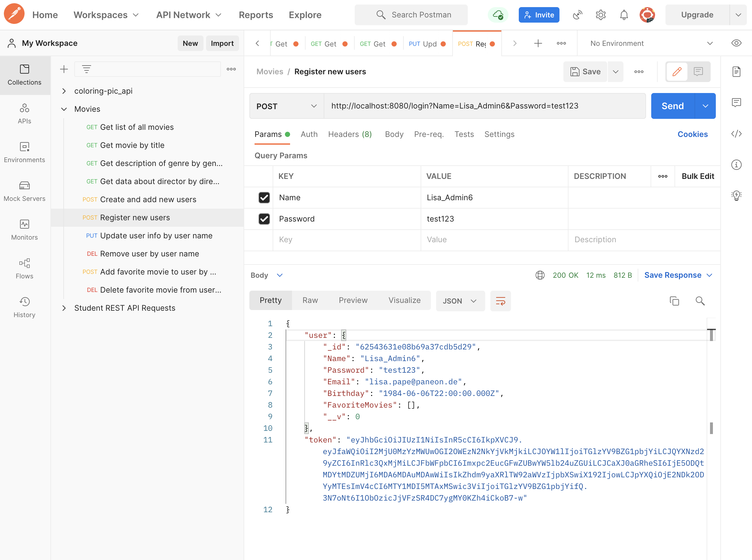Copy the response body
Image resolution: width=752 pixels, height=560 pixels.
(674, 301)
